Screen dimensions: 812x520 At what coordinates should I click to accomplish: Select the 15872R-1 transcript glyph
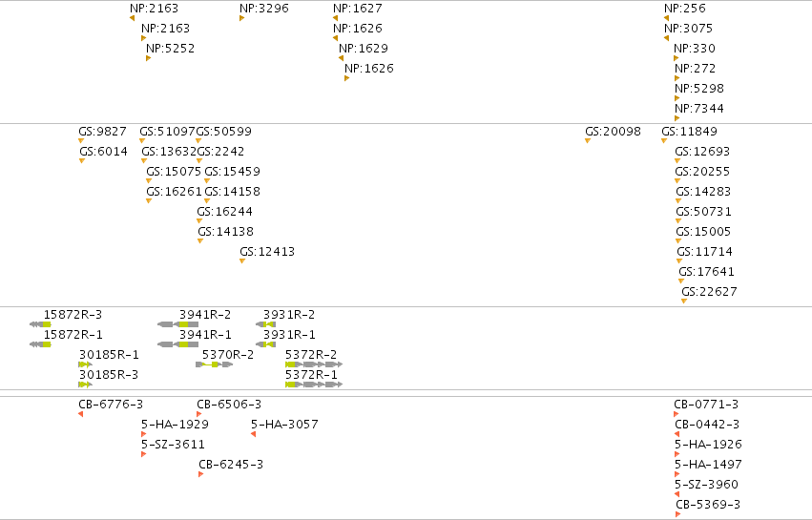(40, 344)
